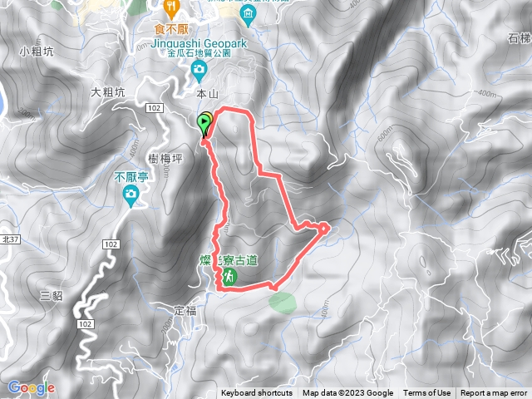The width and height of the screenshot is (532, 399).
Task: Open the Jinguashi Geopark camera pin
Action: [x=199, y=71]
